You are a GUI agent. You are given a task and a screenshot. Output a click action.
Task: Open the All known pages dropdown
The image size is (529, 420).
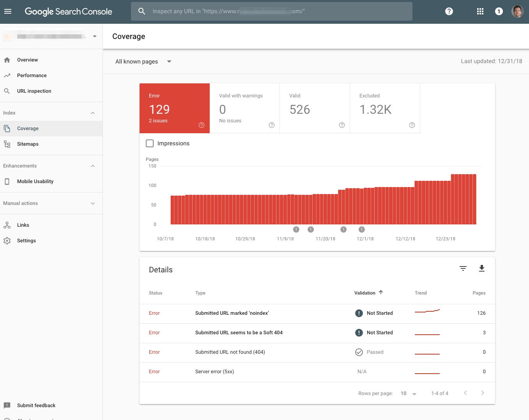(143, 62)
